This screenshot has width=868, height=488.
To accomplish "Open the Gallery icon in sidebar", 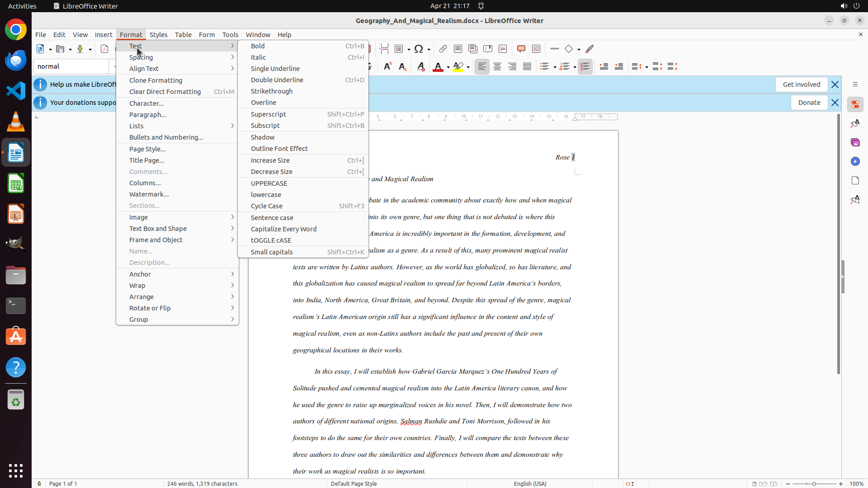I will click(855, 142).
